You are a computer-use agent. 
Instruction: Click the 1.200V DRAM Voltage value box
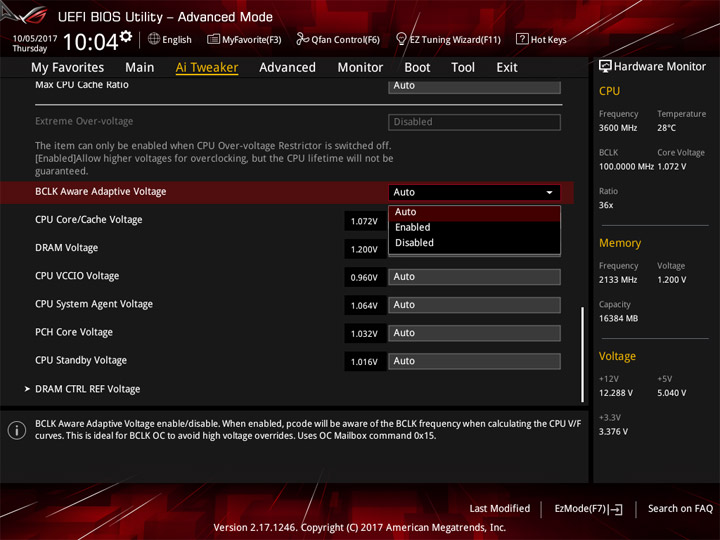(365, 249)
